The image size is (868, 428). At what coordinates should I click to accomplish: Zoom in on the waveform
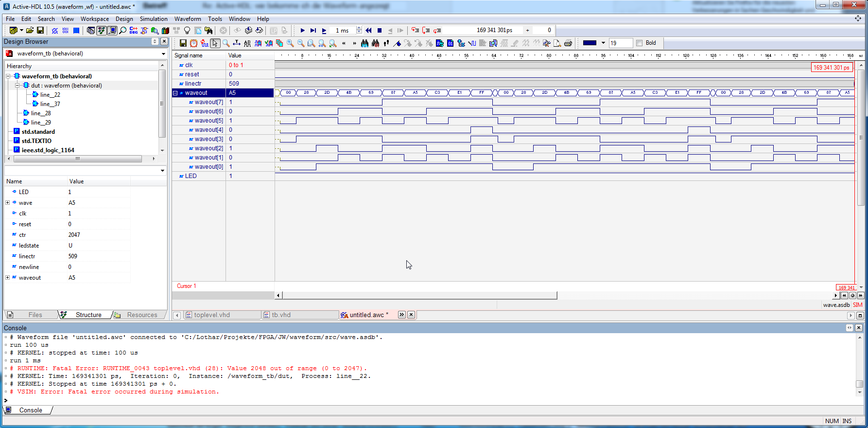click(x=290, y=43)
